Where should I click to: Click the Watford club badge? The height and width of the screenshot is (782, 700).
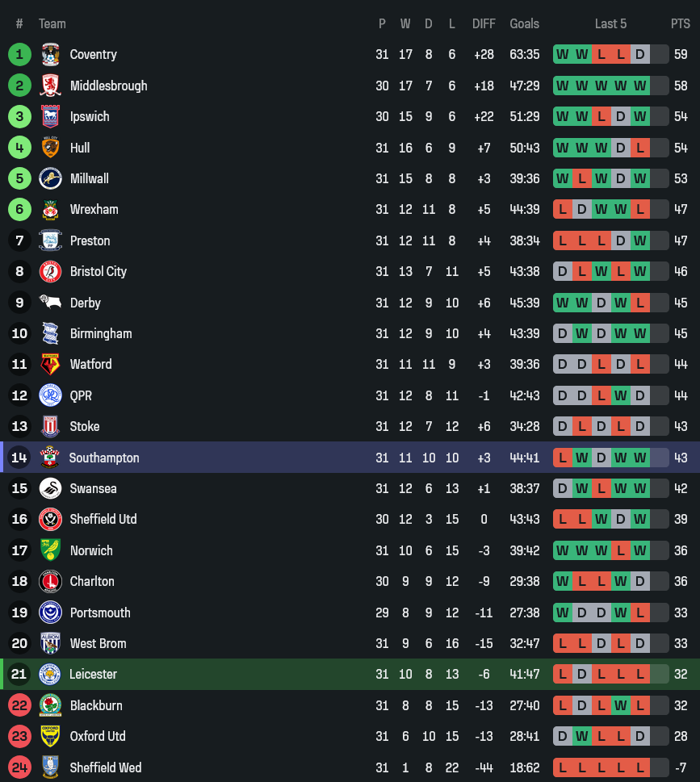(x=50, y=365)
